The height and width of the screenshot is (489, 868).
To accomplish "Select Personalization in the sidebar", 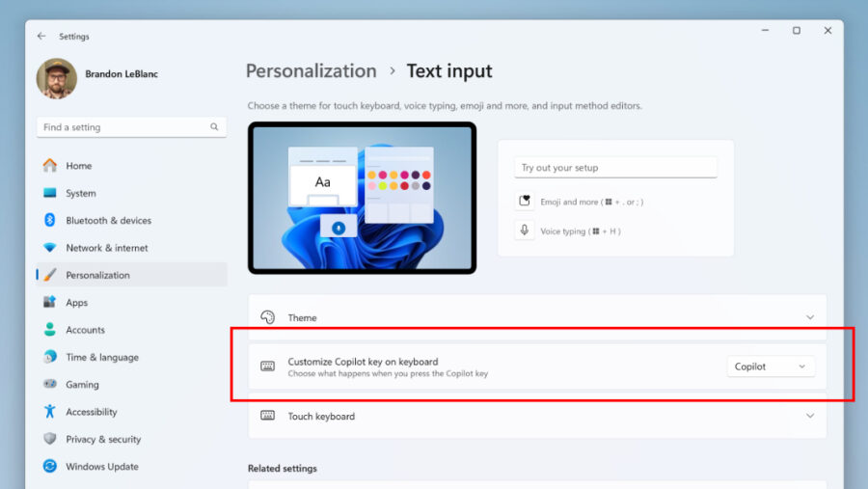I will click(132, 275).
